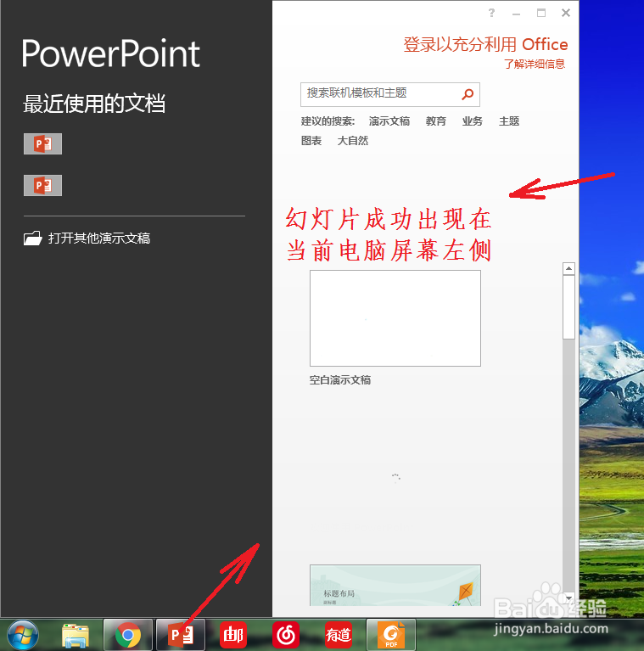Image resolution: width=644 pixels, height=651 pixels.
Task: Choose the 空白演示文稿 blank template thumbnail
Action: click(395, 318)
